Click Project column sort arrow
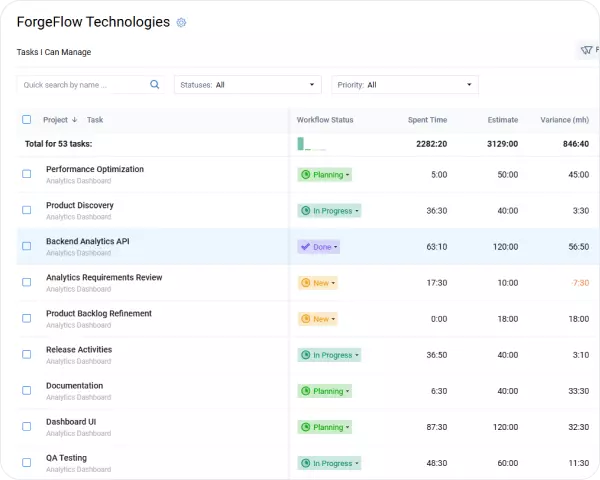 [x=75, y=120]
